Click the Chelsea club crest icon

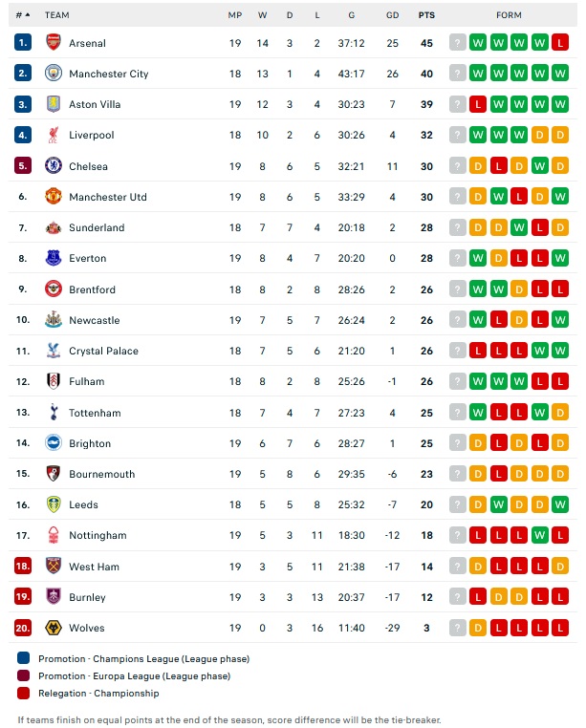[x=54, y=166]
